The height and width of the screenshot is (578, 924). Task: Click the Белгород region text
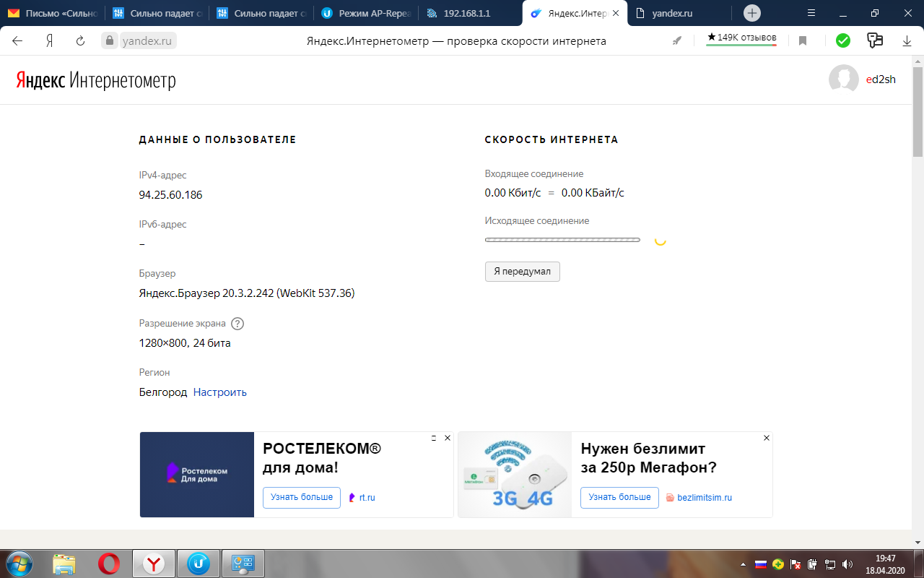pyautogui.click(x=163, y=392)
